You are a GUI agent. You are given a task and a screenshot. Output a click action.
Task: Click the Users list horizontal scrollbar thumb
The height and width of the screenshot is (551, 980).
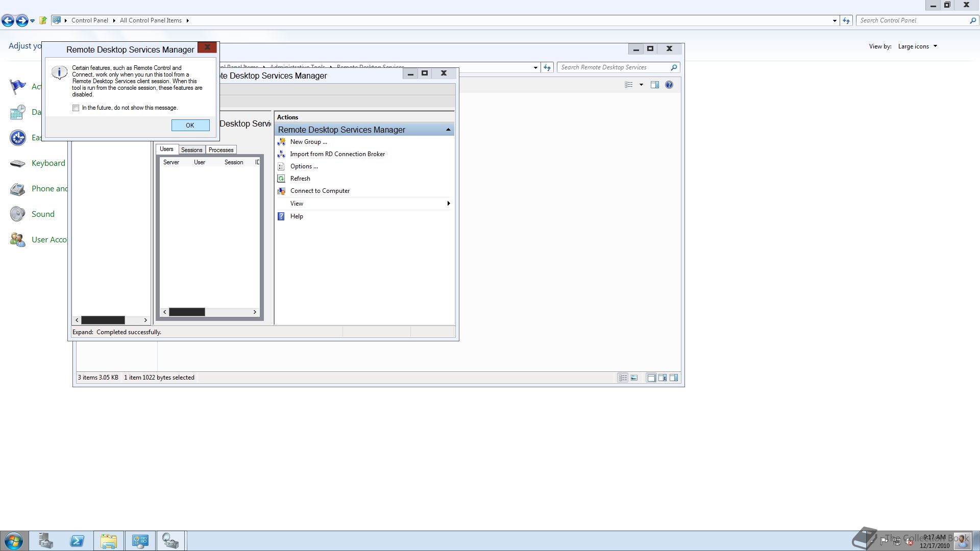tap(187, 312)
